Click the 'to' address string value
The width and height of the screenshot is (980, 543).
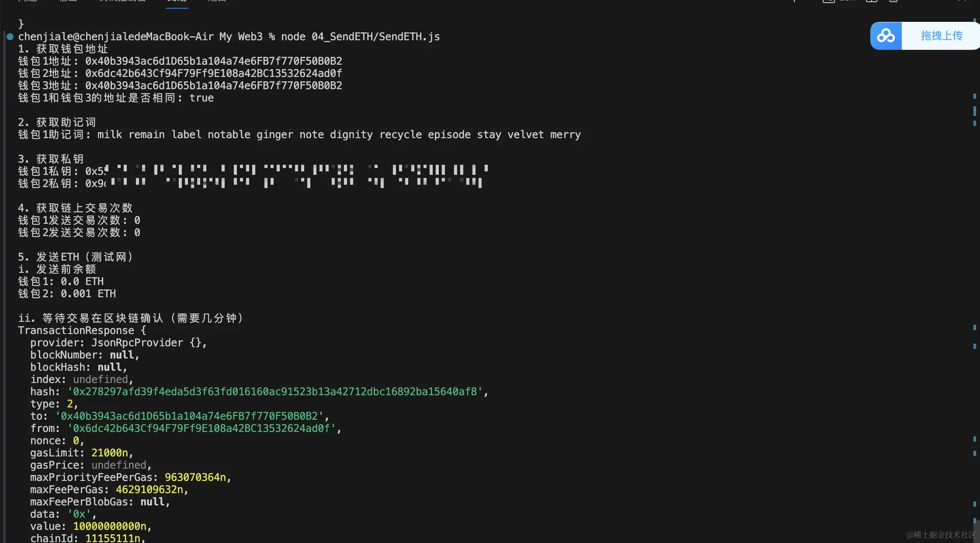click(x=189, y=416)
